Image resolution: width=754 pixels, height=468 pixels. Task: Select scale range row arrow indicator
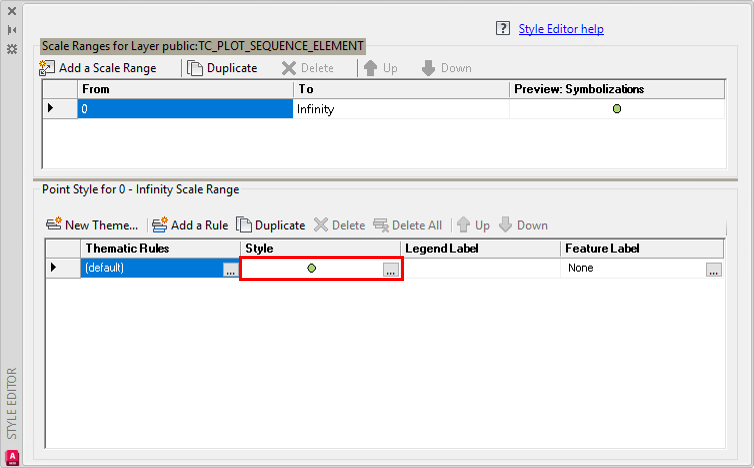pos(51,108)
